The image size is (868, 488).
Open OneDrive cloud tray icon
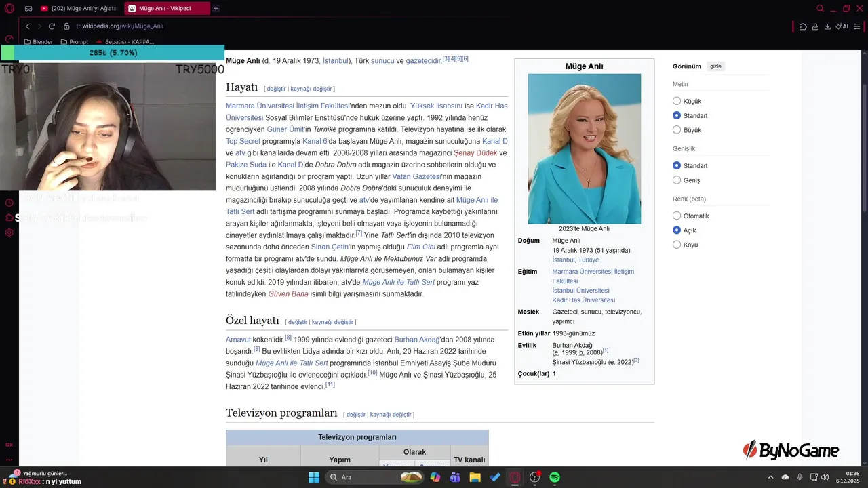pos(786,477)
